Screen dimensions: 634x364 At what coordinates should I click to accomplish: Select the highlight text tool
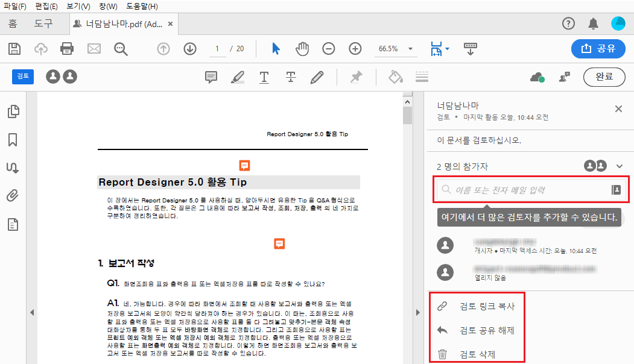click(237, 77)
